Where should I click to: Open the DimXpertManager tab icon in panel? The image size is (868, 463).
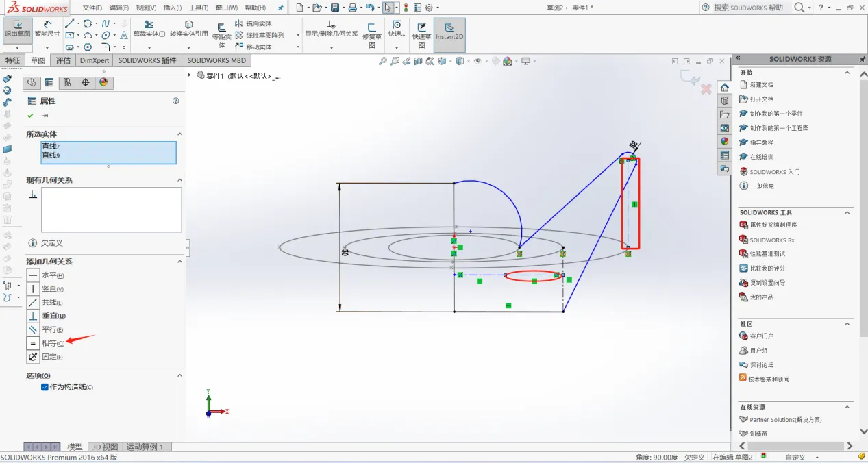86,82
